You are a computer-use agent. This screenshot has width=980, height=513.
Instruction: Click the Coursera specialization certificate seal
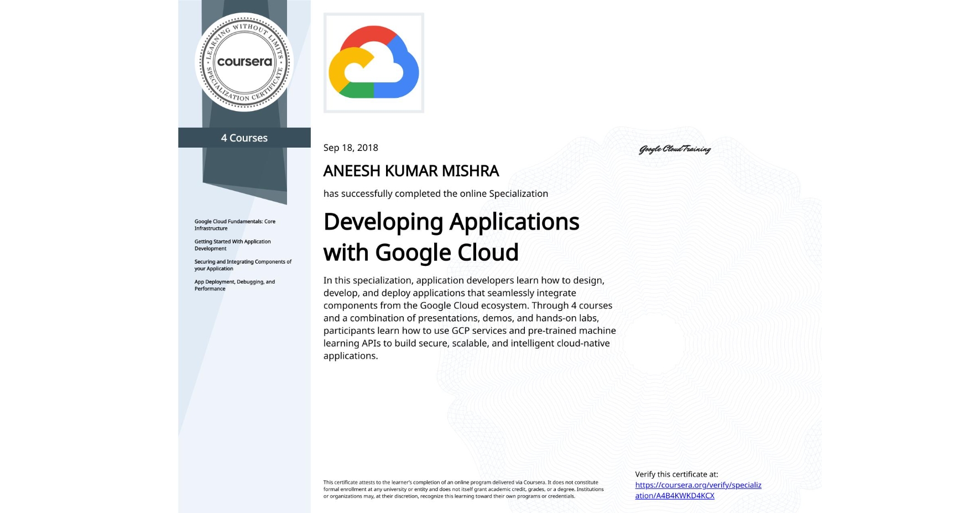(244, 62)
